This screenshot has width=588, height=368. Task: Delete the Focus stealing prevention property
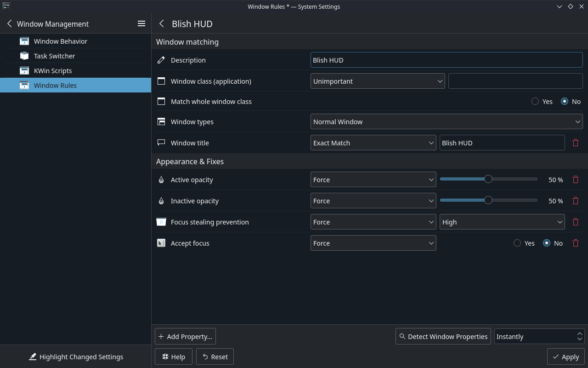[576, 222]
